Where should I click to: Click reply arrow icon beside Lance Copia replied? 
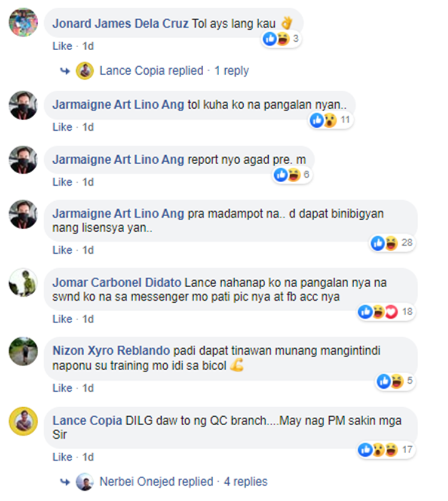(x=65, y=71)
